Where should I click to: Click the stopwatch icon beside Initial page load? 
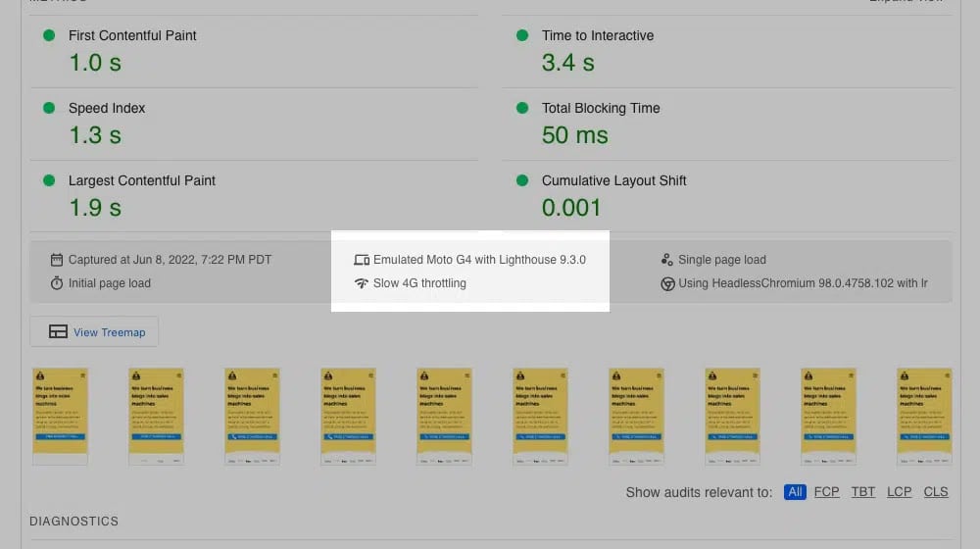[57, 283]
